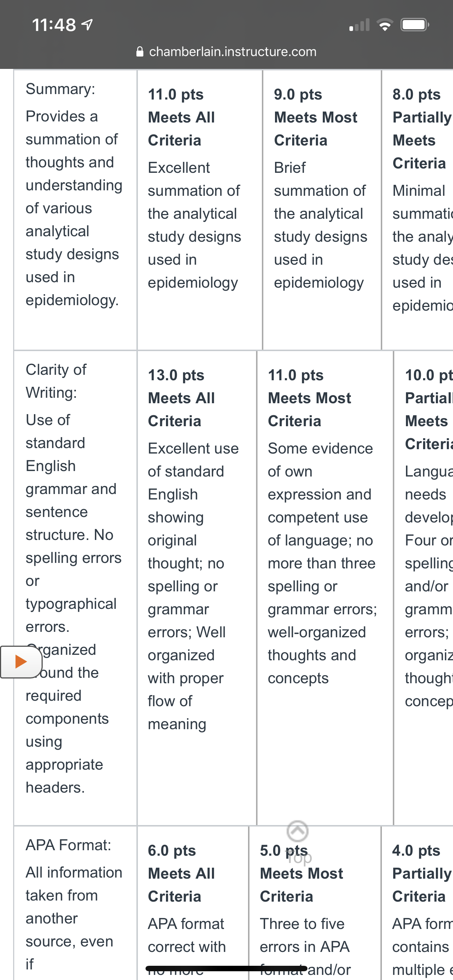
Task: Select APA Format 4.0 pts cell
Action: click(x=417, y=903)
